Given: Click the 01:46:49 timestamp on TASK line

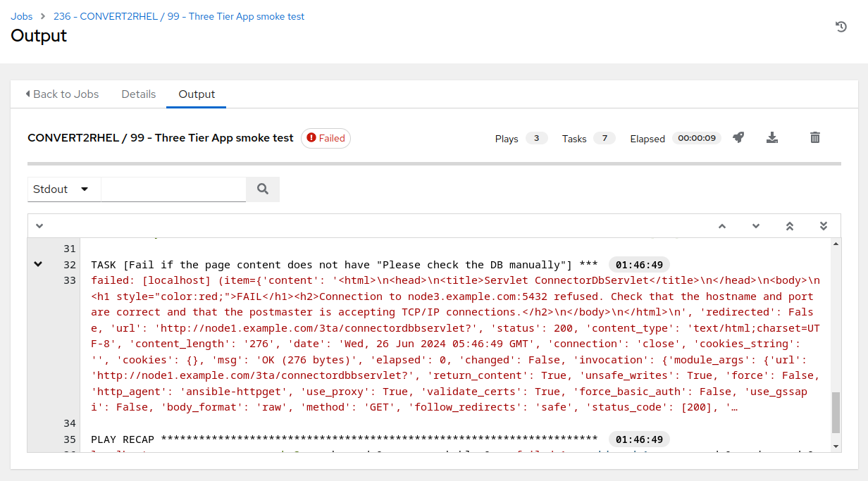Looking at the screenshot, I should pyautogui.click(x=639, y=265).
